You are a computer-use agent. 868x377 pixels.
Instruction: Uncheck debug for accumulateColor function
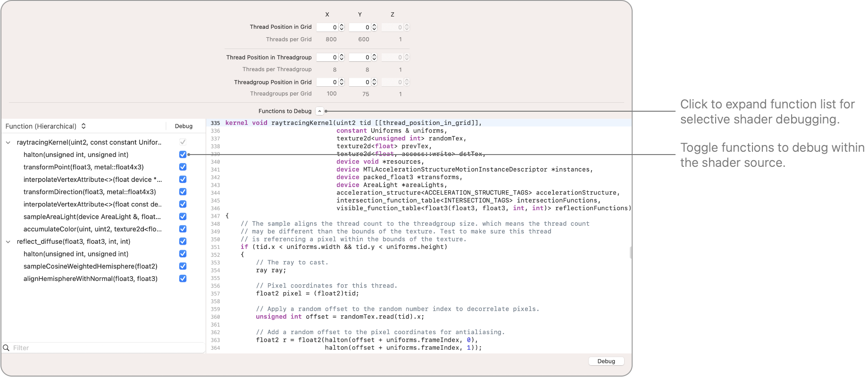pyautogui.click(x=183, y=229)
